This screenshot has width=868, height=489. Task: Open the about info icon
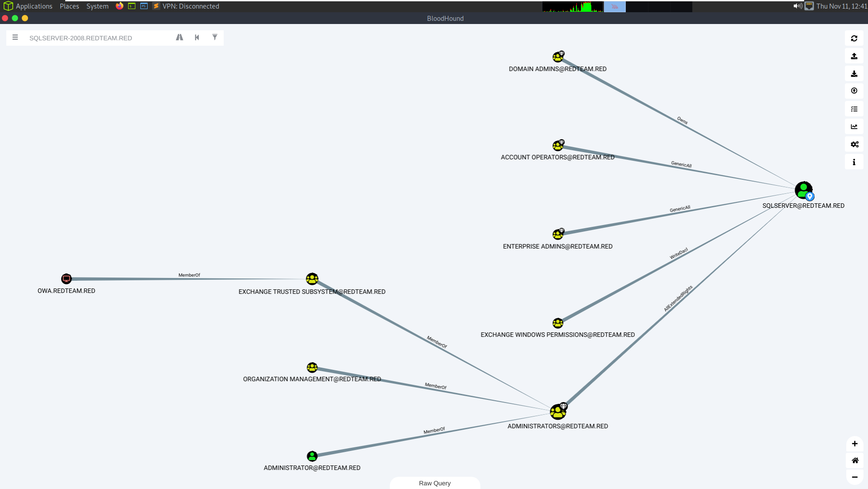pos(854,162)
